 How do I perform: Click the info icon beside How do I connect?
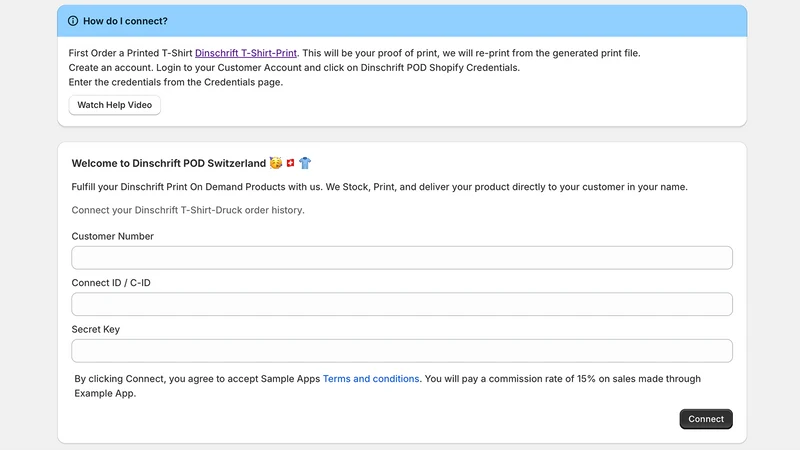tap(73, 21)
